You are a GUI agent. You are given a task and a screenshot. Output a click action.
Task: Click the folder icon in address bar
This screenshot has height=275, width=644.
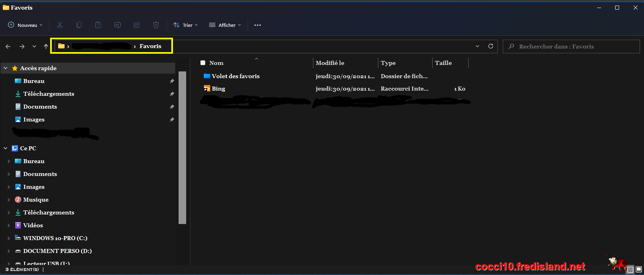point(61,46)
